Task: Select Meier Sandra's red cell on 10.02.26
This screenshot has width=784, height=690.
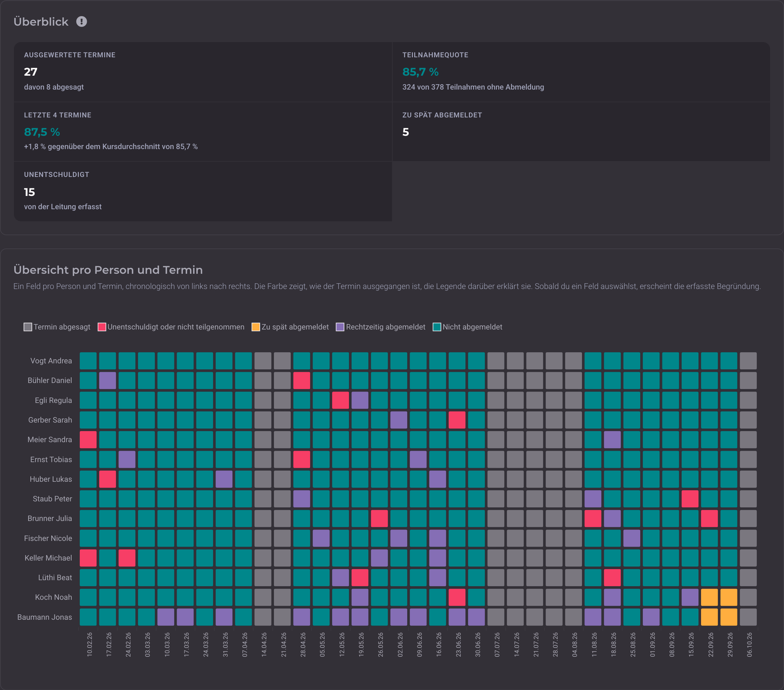Action: (88, 440)
